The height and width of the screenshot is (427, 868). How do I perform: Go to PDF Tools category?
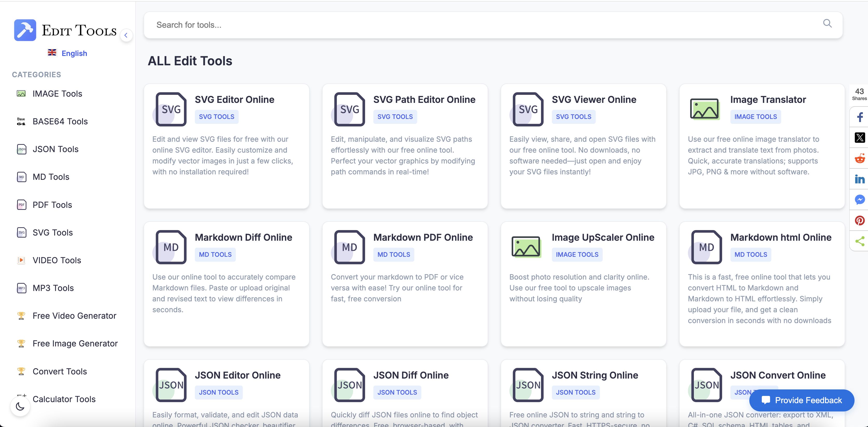tap(52, 205)
